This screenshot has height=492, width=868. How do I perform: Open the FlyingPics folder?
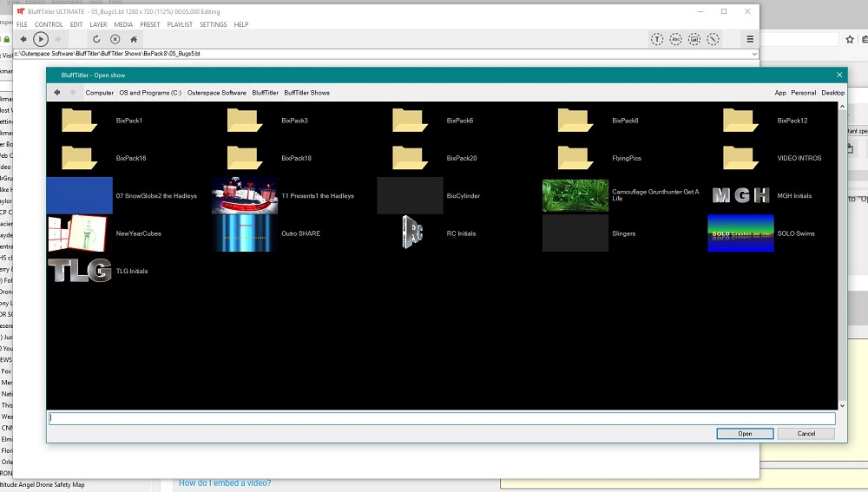pyautogui.click(x=576, y=158)
